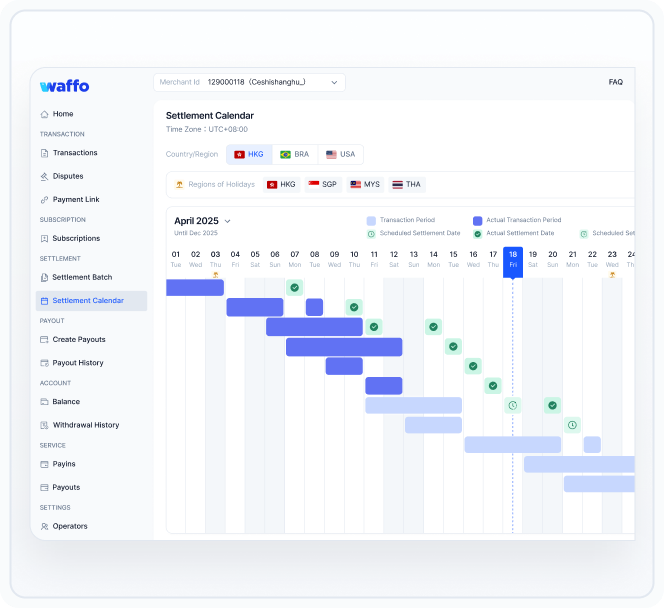Click the Settlement Batch icon
This screenshot has height=608, width=664.
click(x=44, y=277)
